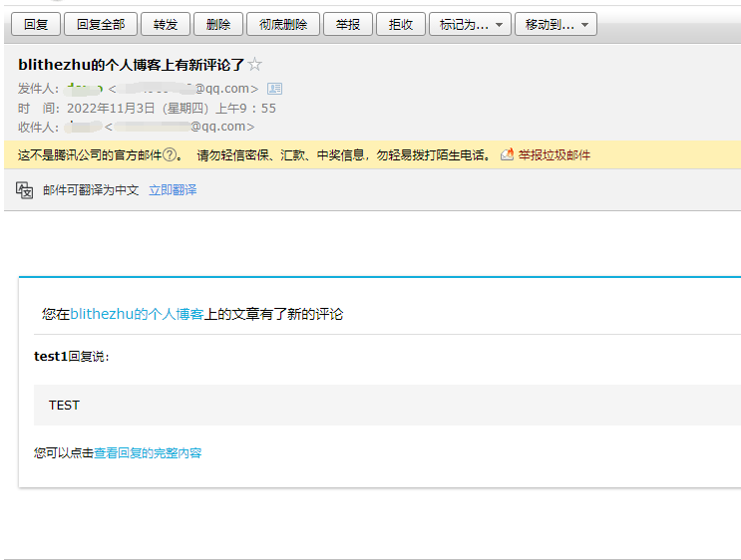Open the 标记为 dropdown

tap(470, 24)
